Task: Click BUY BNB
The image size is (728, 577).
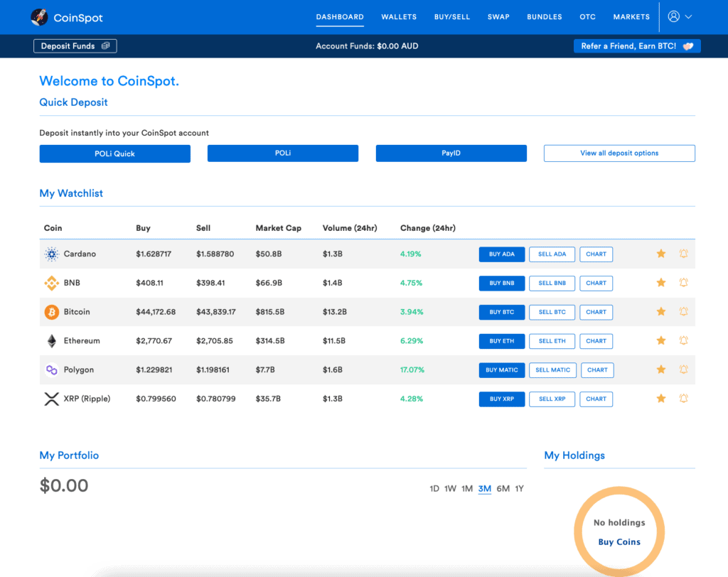Action: [x=502, y=283]
